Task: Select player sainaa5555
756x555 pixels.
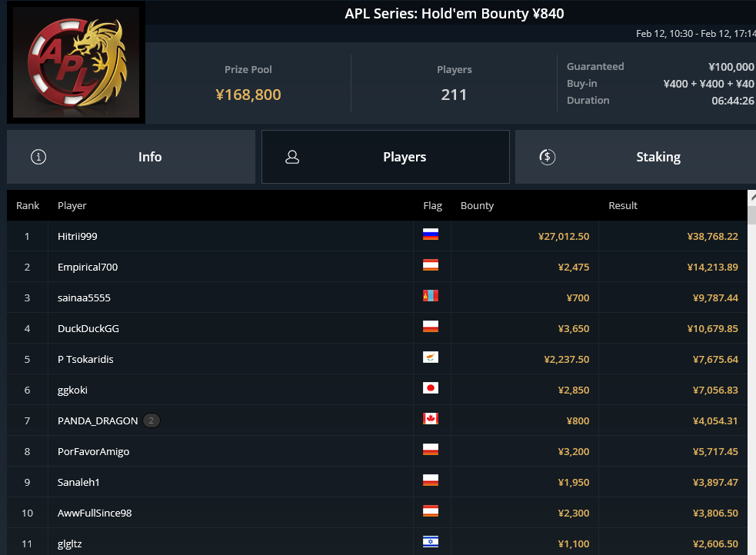Action: point(84,297)
